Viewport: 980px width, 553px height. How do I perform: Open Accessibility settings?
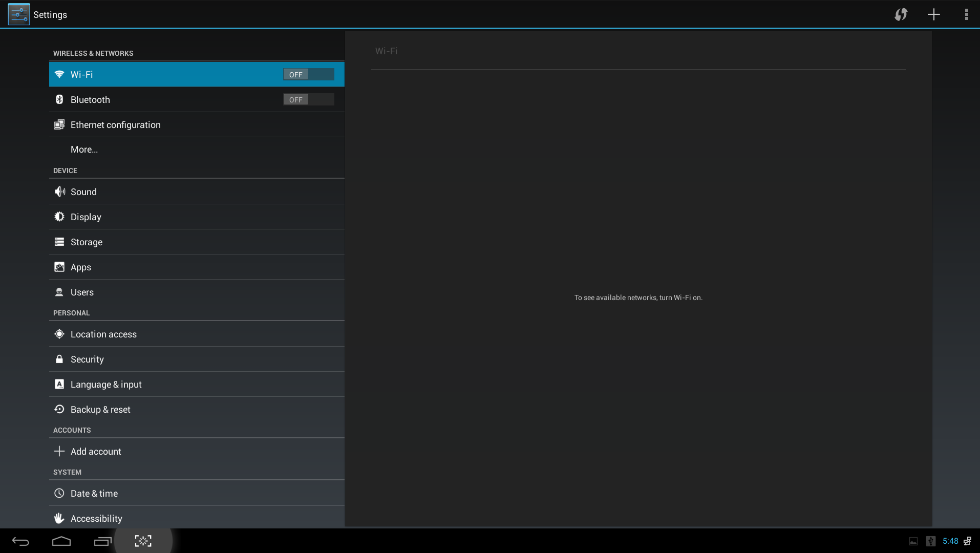coord(197,517)
